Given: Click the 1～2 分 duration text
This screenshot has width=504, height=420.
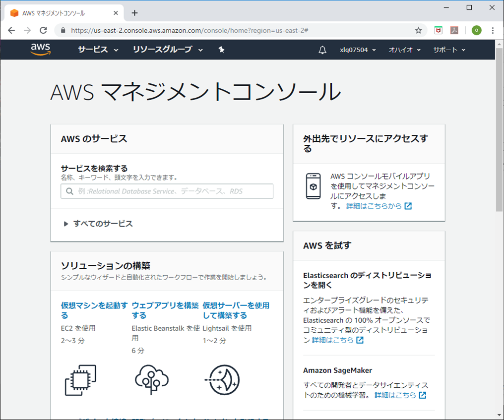Looking at the screenshot, I should point(214,341).
